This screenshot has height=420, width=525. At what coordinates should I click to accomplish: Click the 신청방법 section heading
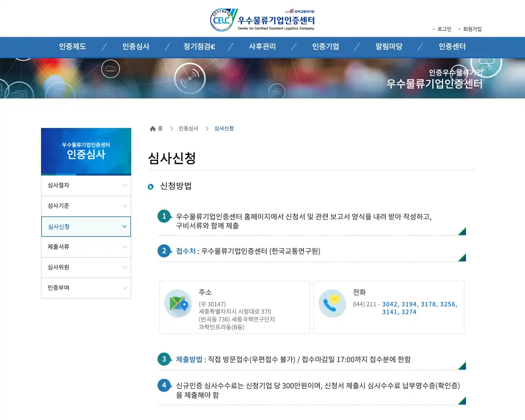tap(176, 186)
